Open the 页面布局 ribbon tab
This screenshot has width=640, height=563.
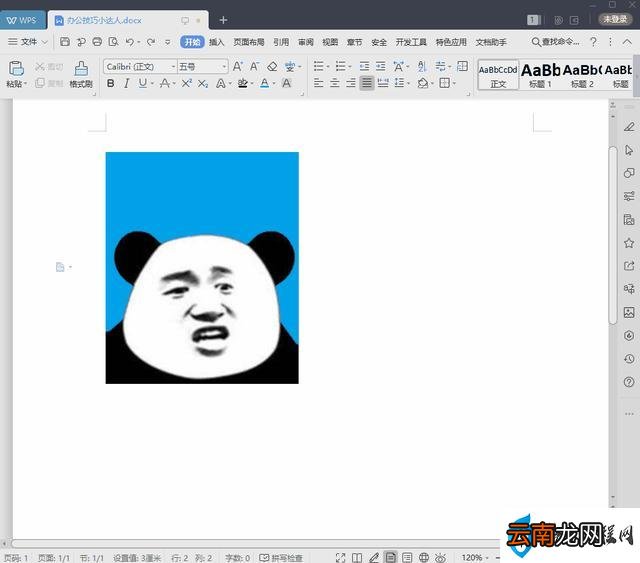[x=249, y=42]
